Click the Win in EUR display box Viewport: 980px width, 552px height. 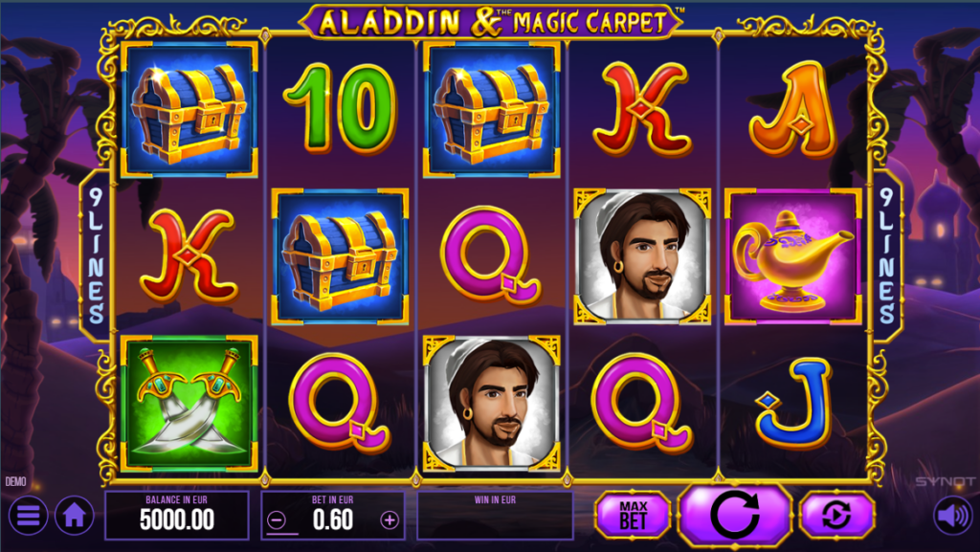(495, 515)
